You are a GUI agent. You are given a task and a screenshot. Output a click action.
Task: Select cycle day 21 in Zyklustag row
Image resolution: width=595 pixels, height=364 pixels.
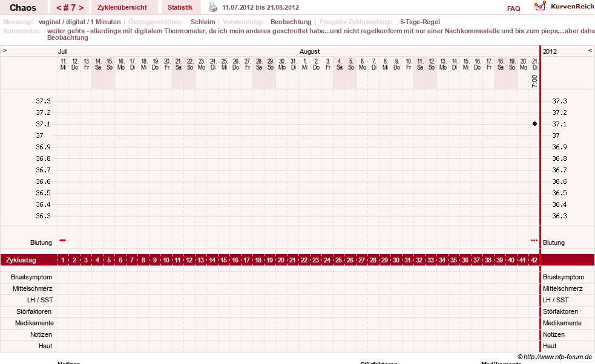pos(292,260)
